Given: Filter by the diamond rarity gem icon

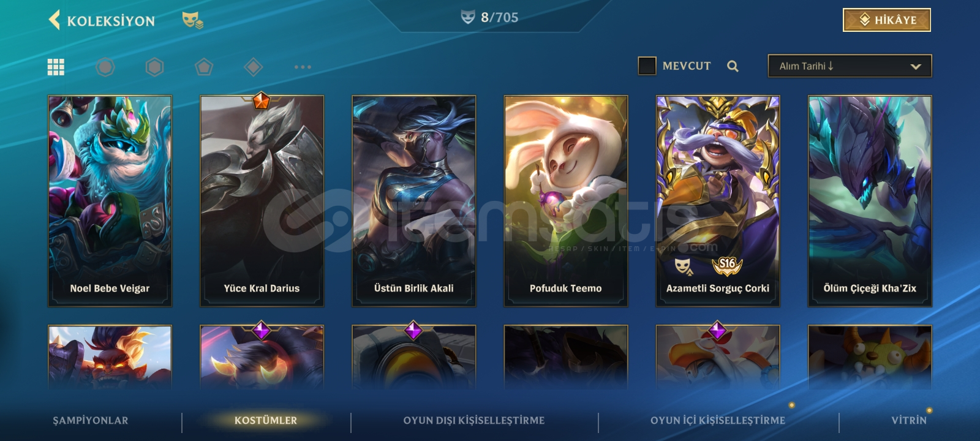Looking at the screenshot, I should (253, 67).
